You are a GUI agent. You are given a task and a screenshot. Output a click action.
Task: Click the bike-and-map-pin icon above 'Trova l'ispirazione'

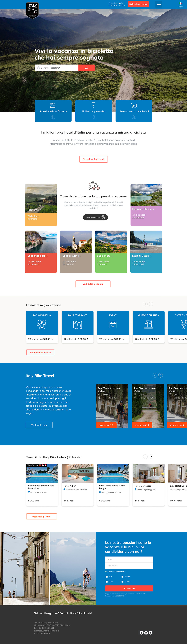tap(94, 186)
